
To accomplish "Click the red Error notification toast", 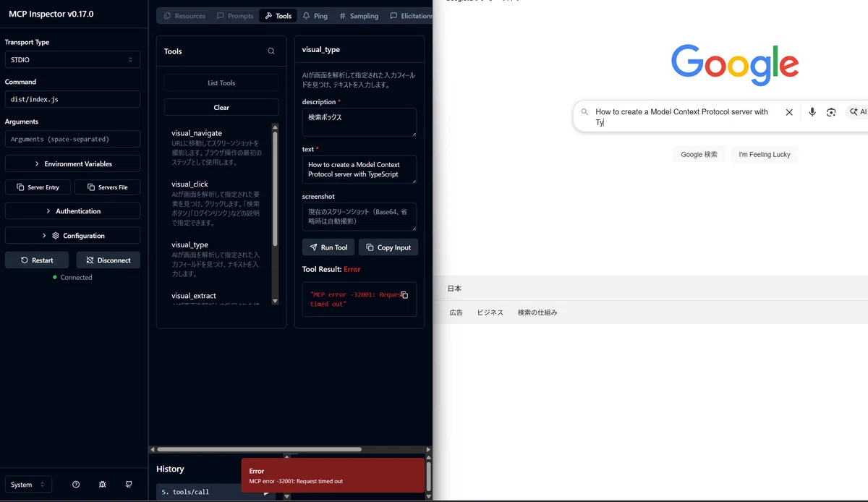I will tap(333, 475).
